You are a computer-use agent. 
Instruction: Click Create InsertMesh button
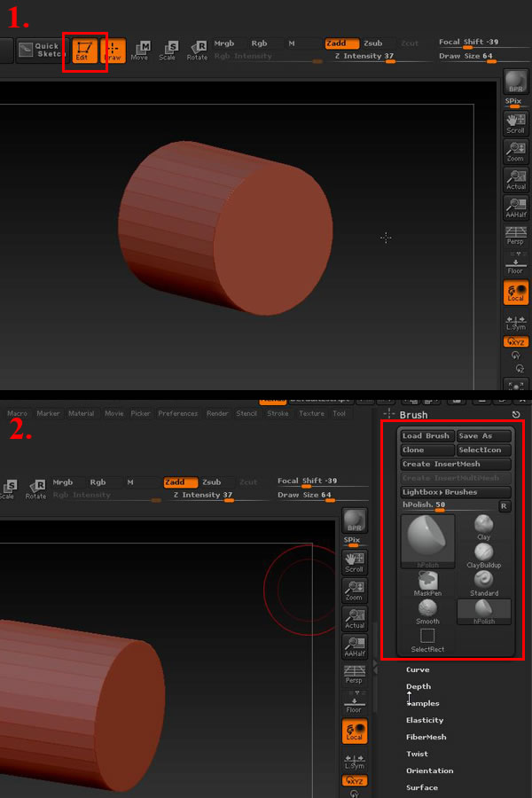(456, 464)
